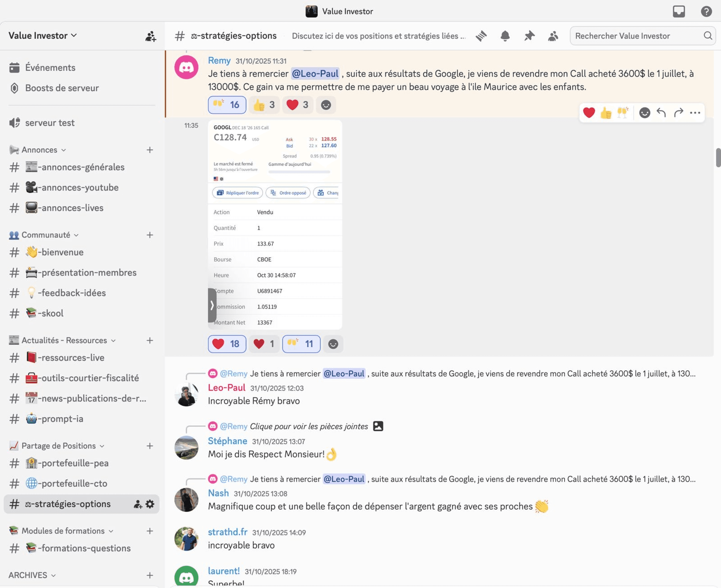Open the inbox icon in title bar
721x588 pixels.
679,11
